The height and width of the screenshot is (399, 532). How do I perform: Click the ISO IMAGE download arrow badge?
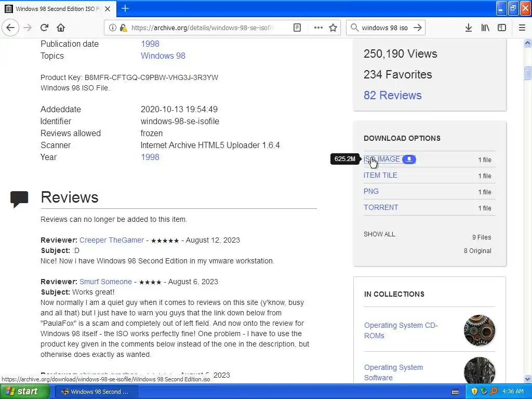[409, 159]
